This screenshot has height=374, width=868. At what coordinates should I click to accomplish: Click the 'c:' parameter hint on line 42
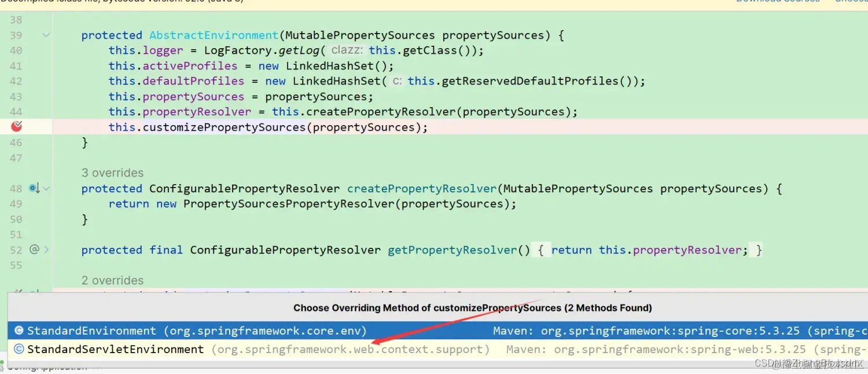tap(398, 81)
